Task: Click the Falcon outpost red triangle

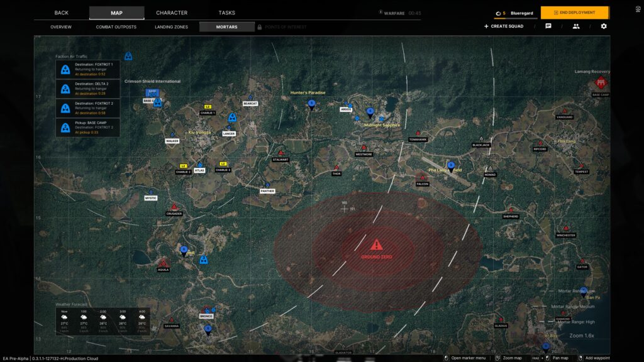Action: point(422,177)
